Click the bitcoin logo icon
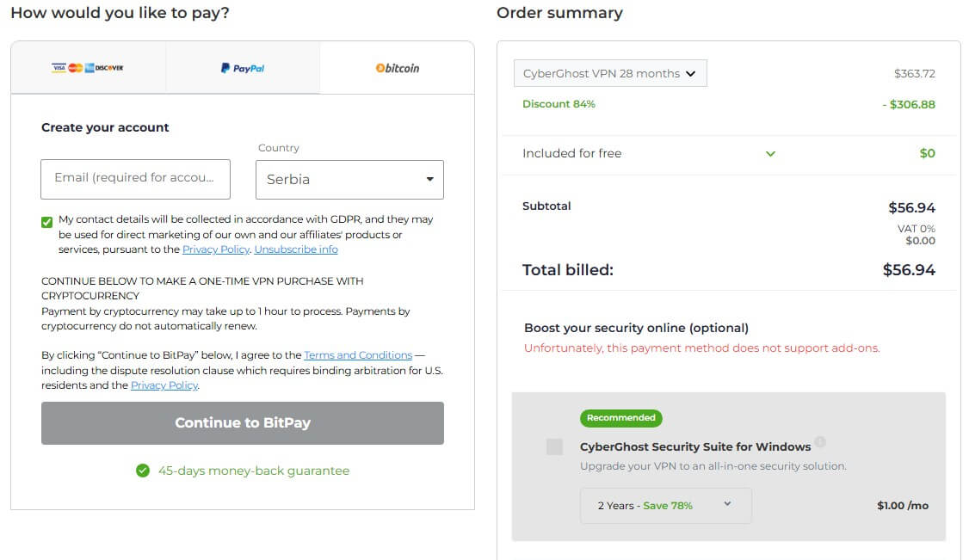This screenshot has height=560, width=969. (x=396, y=68)
